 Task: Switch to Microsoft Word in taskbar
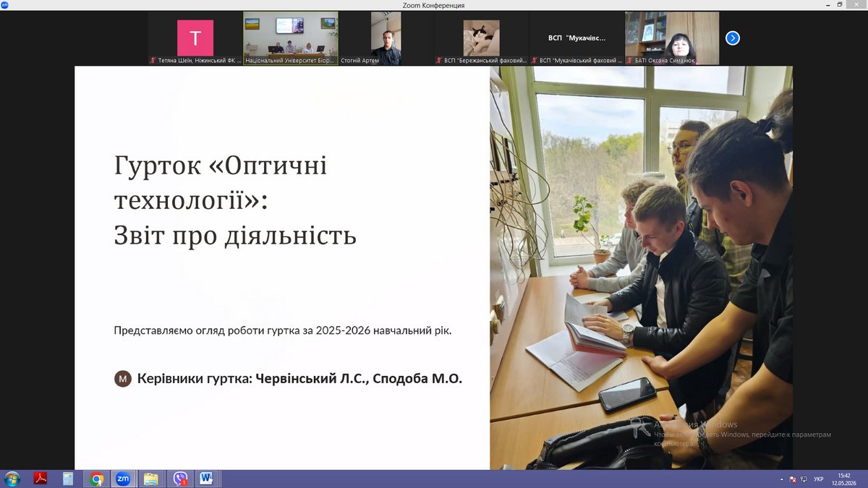pos(207,479)
